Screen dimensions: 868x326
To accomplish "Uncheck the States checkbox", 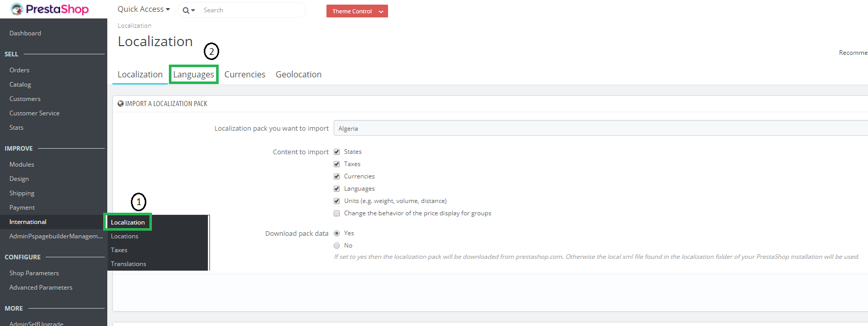I will click(337, 152).
